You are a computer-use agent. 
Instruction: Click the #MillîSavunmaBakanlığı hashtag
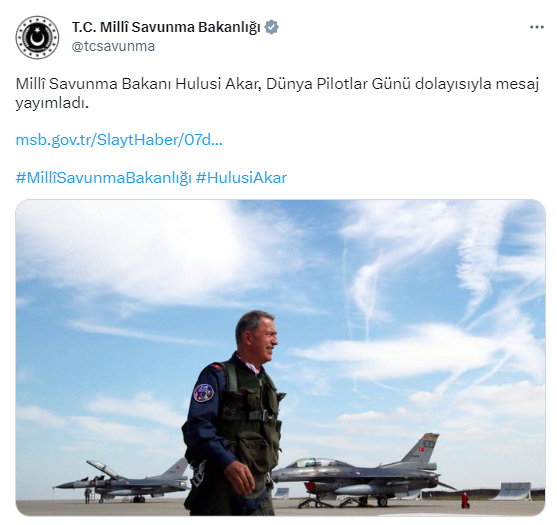click(x=104, y=178)
